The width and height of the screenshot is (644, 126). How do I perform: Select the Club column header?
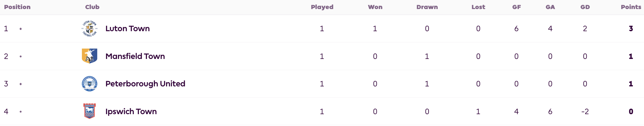pos(92,7)
